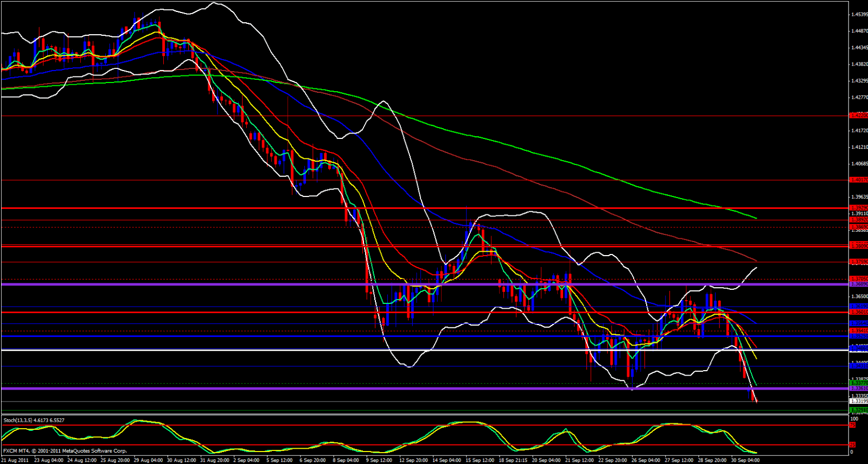Screen dimensions: 868x464
Task: Click the purple 1.33610 price label
Action: (x=858, y=389)
